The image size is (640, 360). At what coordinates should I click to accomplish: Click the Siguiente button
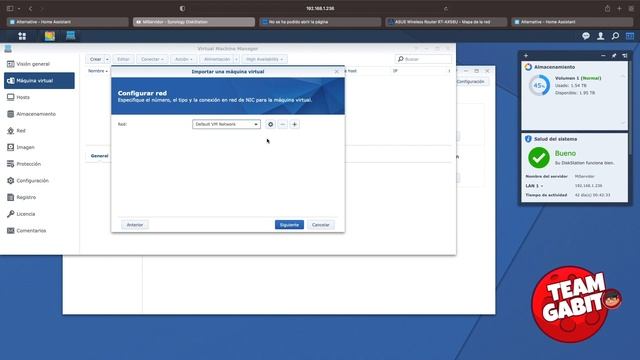pos(289,225)
